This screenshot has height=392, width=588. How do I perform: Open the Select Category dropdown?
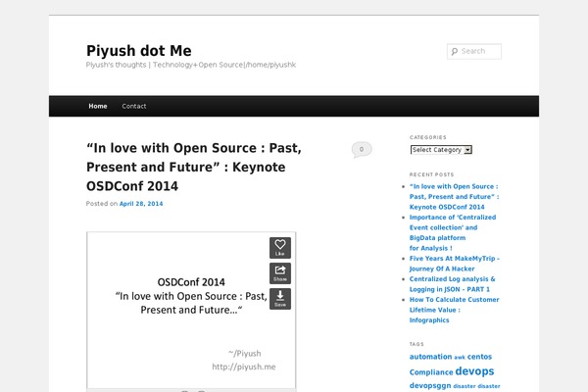click(441, 150)
